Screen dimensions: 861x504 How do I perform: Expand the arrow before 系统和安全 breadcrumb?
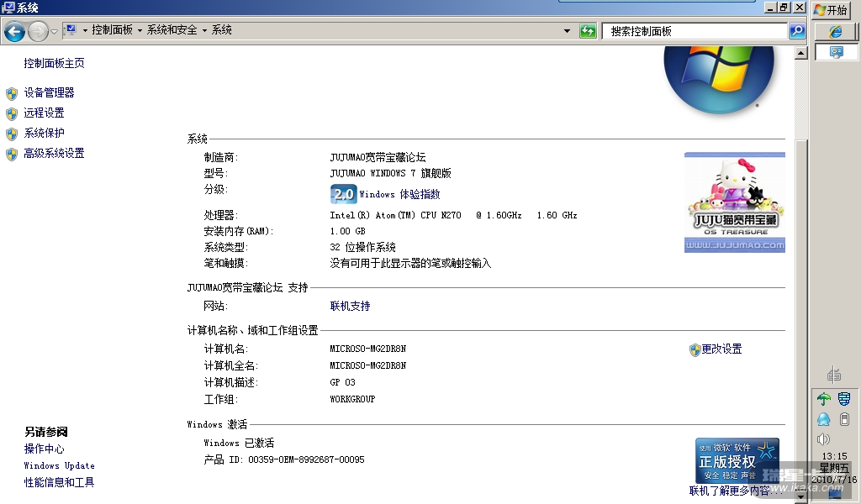click(x=140, y=31)
